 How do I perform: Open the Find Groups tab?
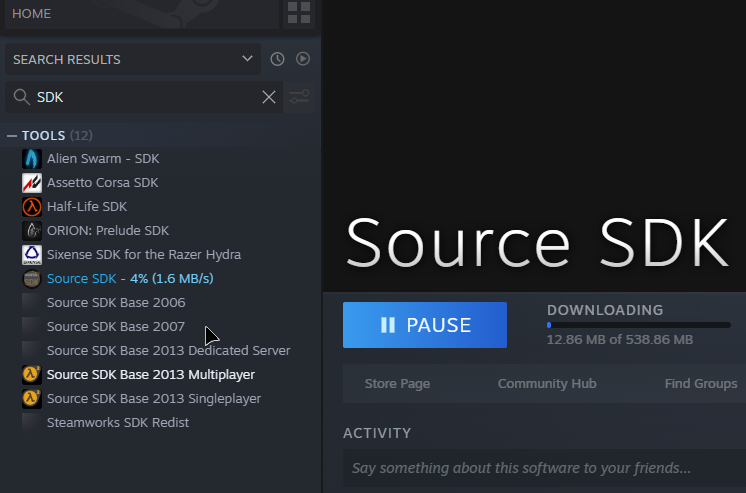tap(701, 384)
